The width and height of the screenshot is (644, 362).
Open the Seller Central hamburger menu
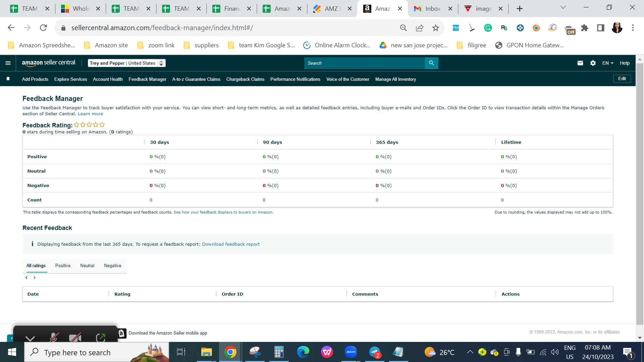click(8, 63)
